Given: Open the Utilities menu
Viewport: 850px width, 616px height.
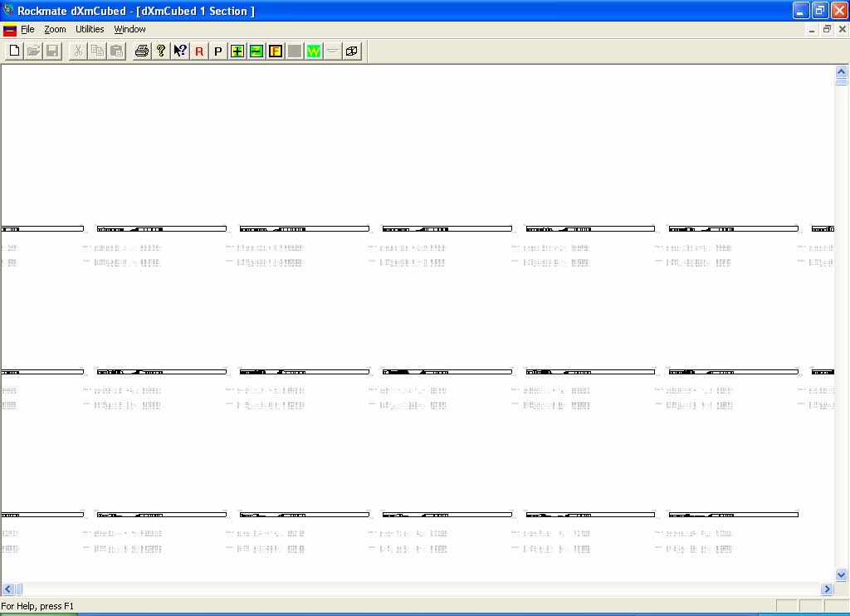Looking at the screenshot, I should point(90,29).
